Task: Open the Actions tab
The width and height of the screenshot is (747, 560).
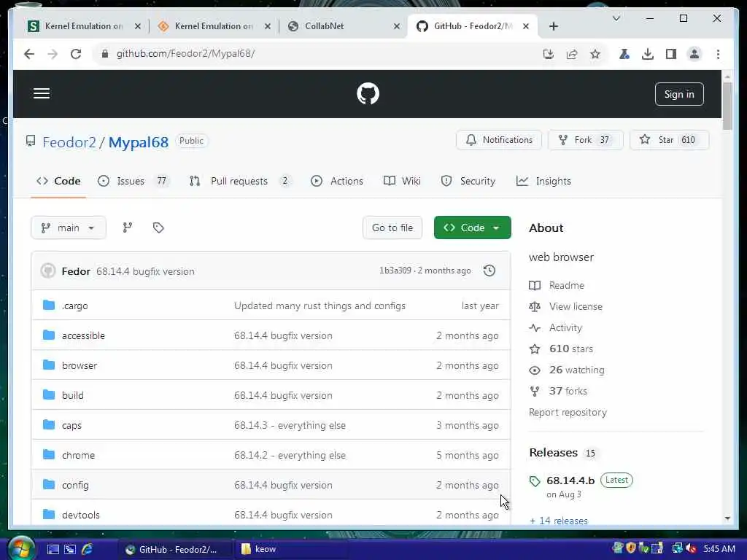Action: [337, 181]
